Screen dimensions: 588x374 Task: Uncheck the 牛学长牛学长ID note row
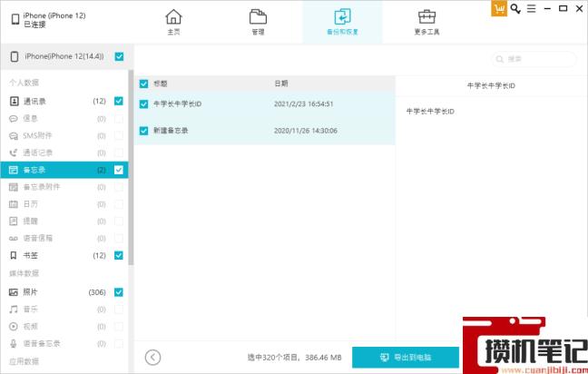143,103
